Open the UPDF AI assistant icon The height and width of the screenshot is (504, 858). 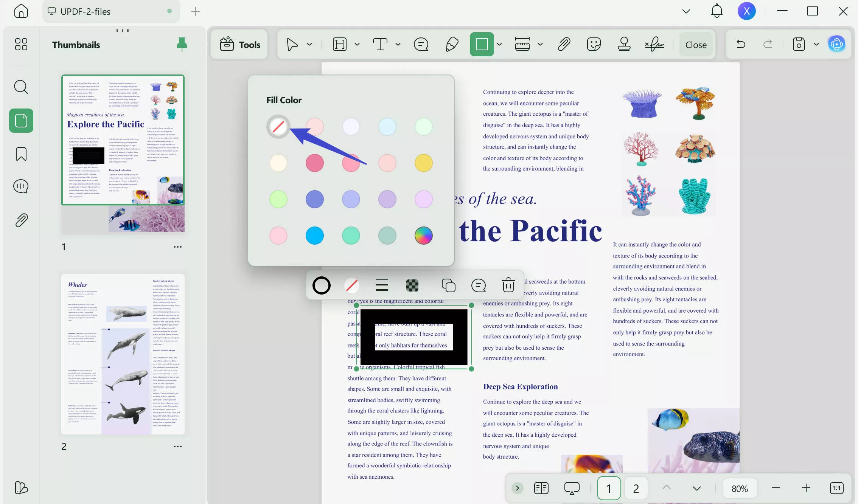click(x=836, y=44)
